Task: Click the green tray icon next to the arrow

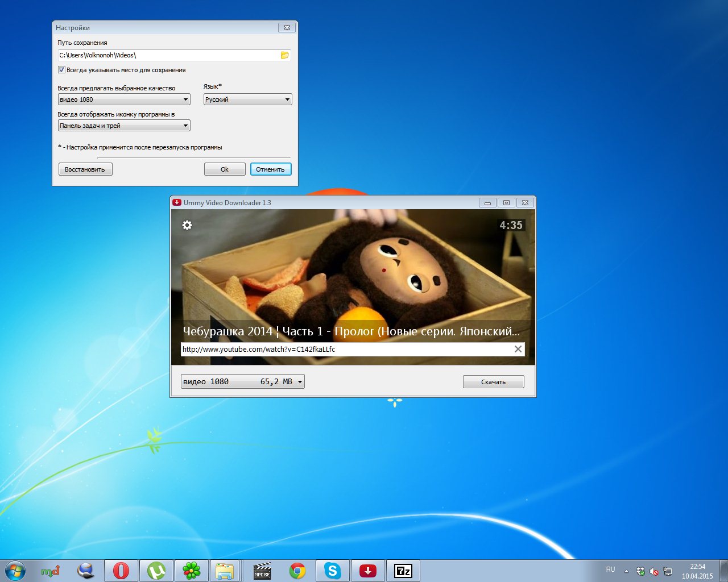Action: pos(640,571)
